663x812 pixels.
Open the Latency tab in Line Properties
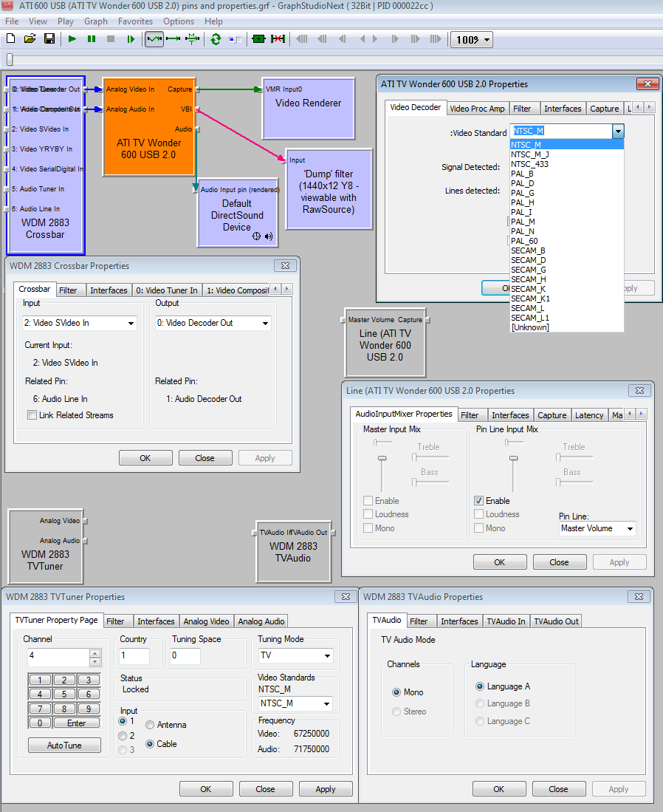[x=589, y=415]
